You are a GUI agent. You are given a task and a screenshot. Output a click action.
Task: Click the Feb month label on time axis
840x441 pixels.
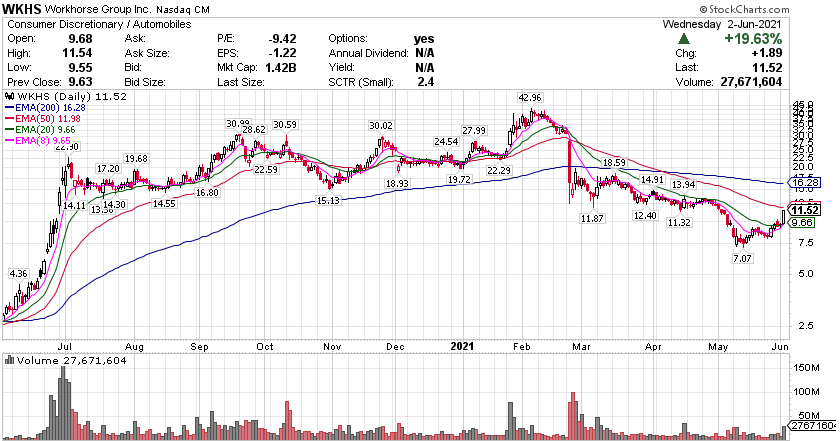pyautogui.click(x=521, y=347)
